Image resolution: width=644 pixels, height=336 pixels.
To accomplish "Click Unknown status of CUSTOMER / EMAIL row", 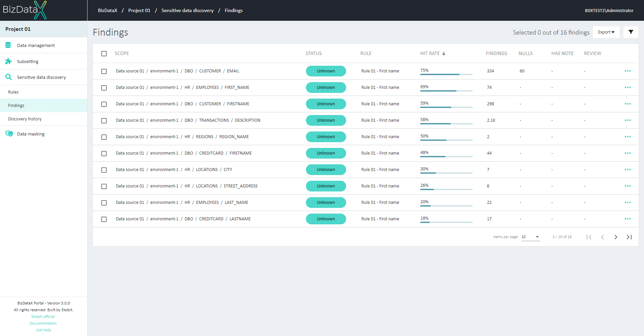I will (326, 71).
